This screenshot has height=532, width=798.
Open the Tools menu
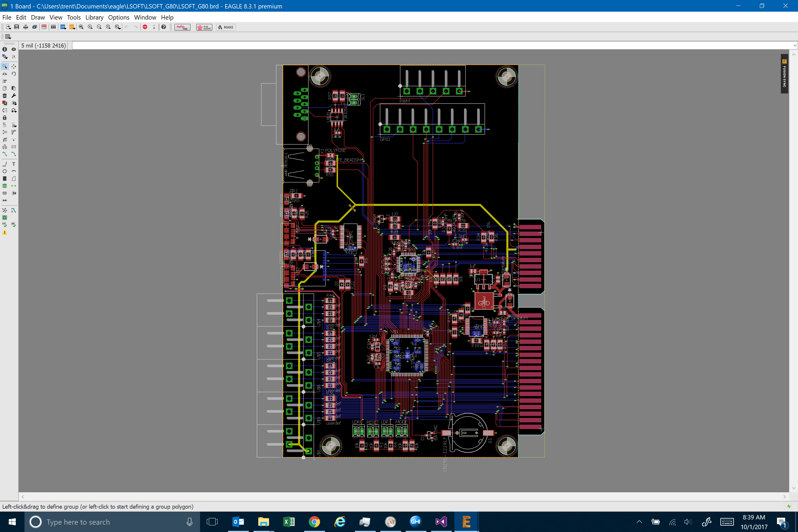74,17
